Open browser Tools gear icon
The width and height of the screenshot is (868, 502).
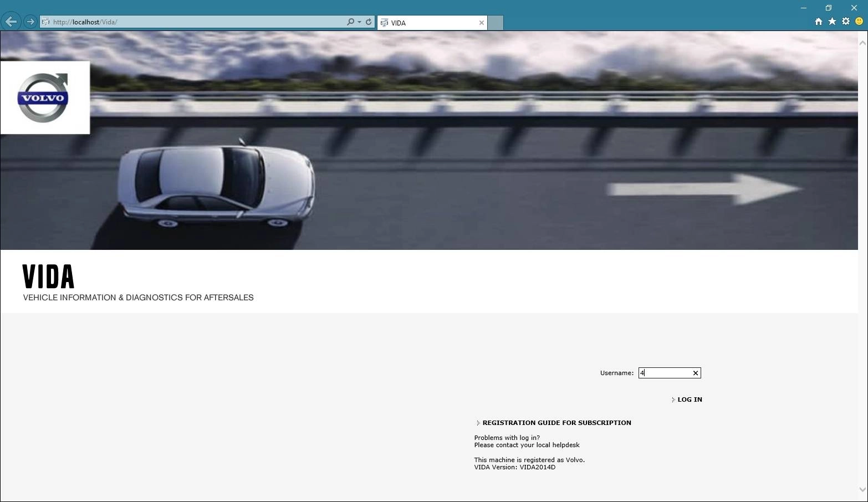point(846,22)
